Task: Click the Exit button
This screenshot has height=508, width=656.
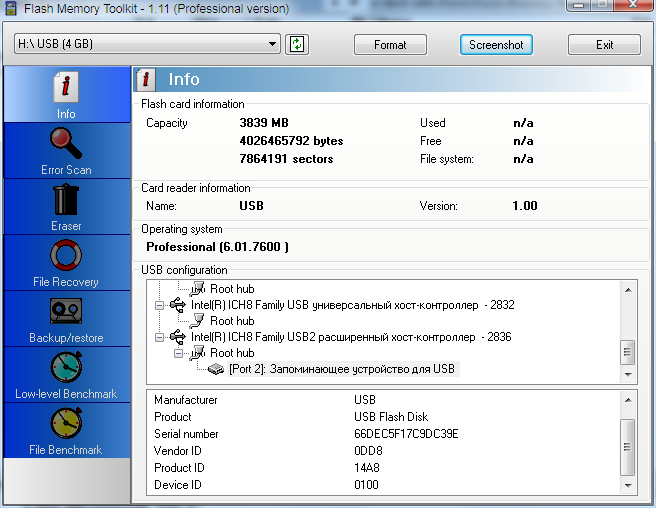Action: tap(604, 44)
